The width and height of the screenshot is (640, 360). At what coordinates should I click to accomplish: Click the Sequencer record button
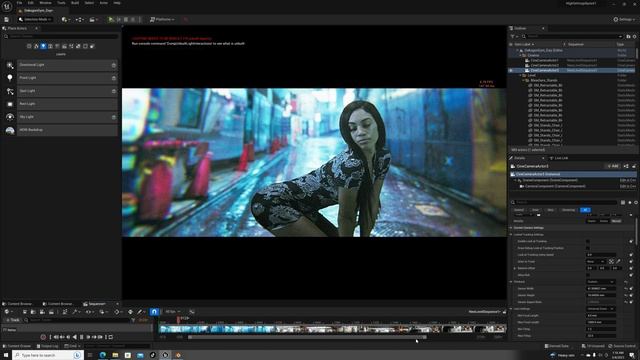click(x=43, y=337)
